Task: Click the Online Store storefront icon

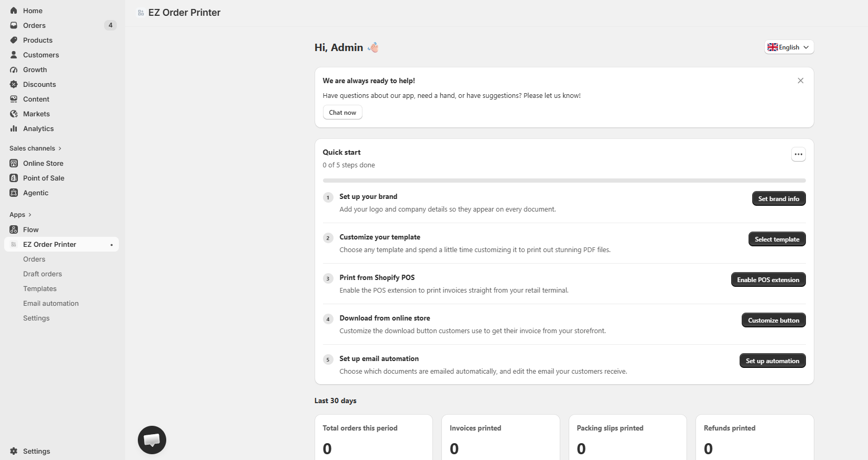Action: [14, 163]
